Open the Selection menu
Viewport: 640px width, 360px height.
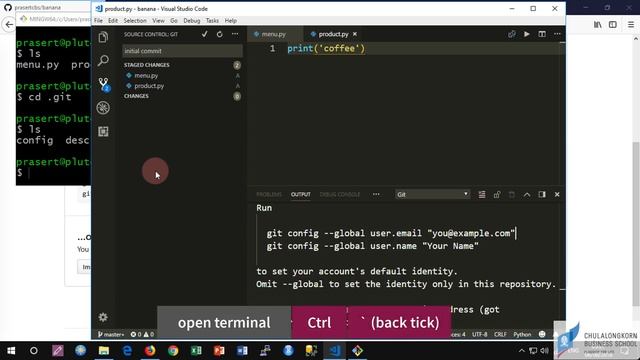135,20
